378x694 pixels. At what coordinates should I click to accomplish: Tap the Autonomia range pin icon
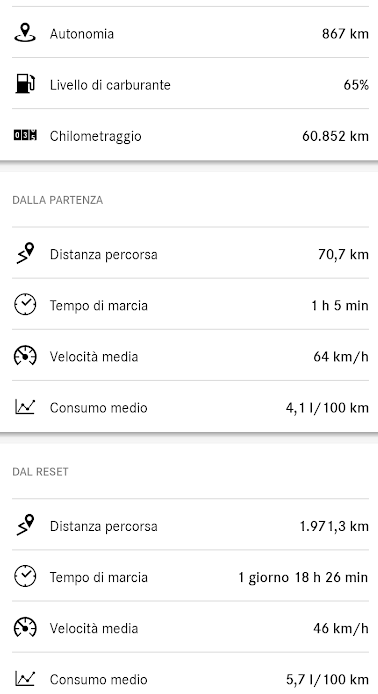[x=25, y=33]
